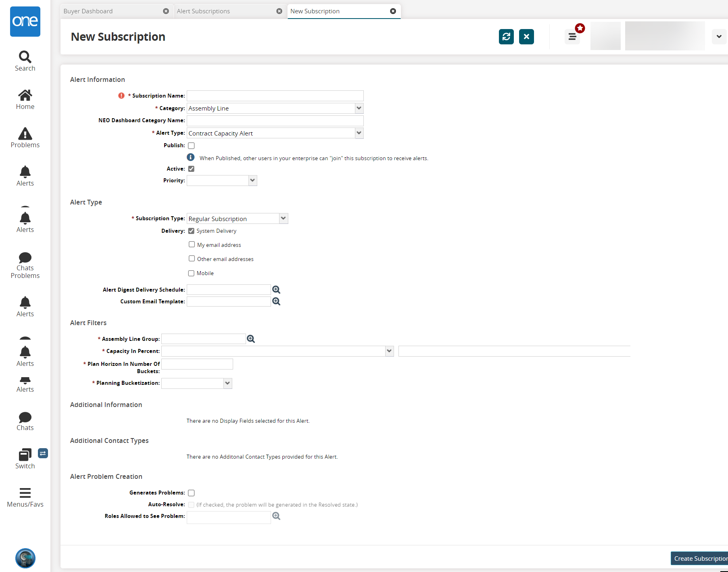Click the red star notification badge
The height and width of the screenshot is (572, 728).
(580, 28)
